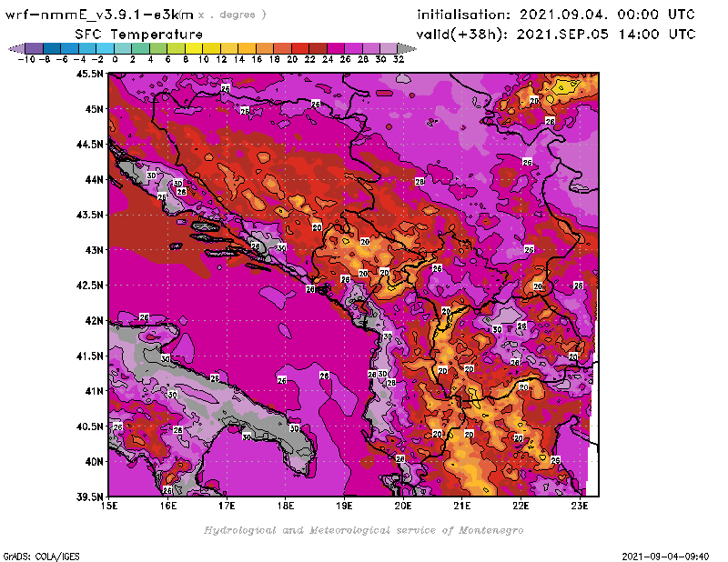Click the 'SFC Temperature' heading
Screen dimensions: 728x562
(x=139, y=35)
